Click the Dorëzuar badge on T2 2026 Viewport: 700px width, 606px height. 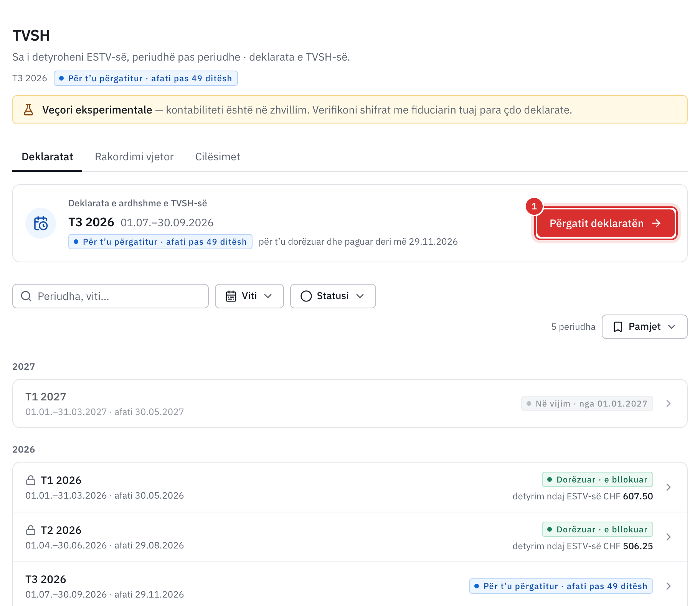pos(598,529)
